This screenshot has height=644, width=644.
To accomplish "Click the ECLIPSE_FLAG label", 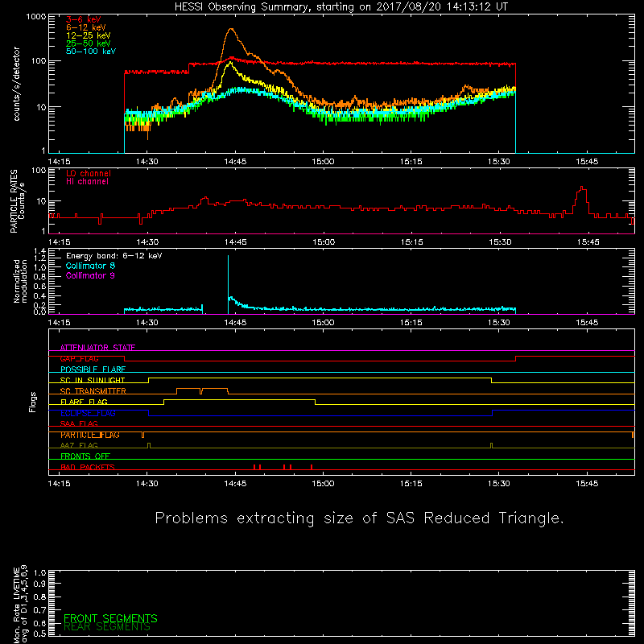I will (88, 413).
